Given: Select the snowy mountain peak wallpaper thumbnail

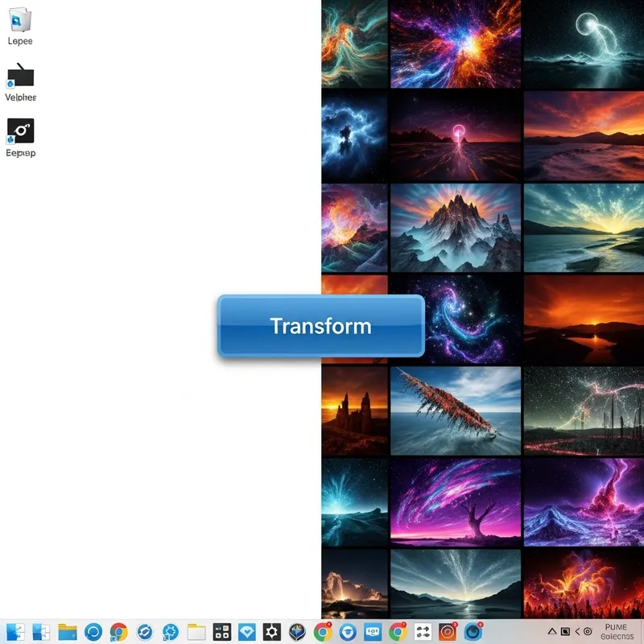Looking at the screenshot, I should pyautogui.click(x=455, y=228).
